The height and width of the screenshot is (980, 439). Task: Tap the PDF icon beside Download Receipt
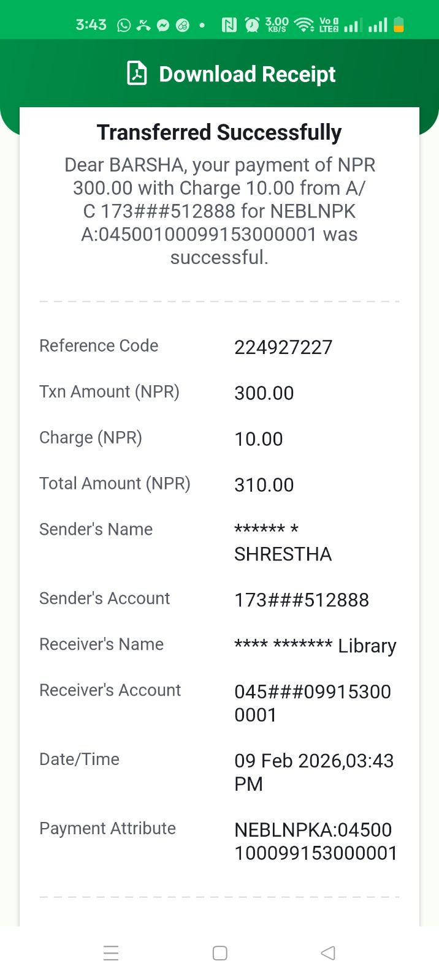137,73
